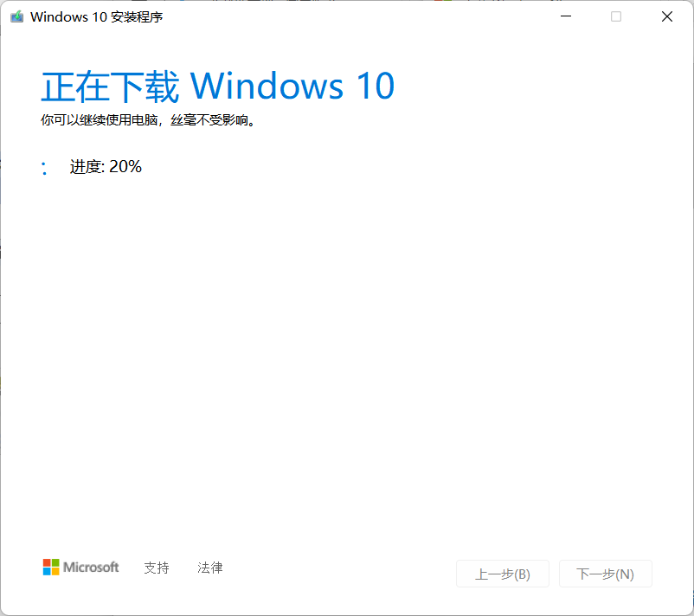The image size is (694, 616).
Task: Click the four-color Microsoft logo squares
Action: [51, 567]
